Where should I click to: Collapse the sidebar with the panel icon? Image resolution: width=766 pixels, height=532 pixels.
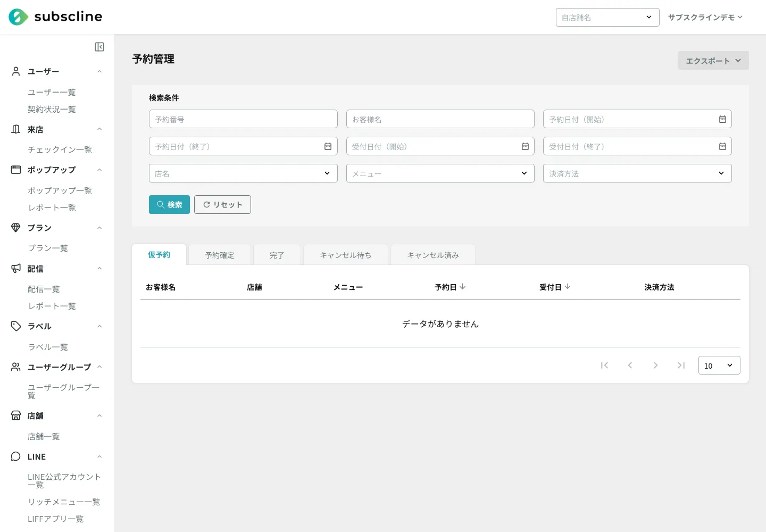99,47
